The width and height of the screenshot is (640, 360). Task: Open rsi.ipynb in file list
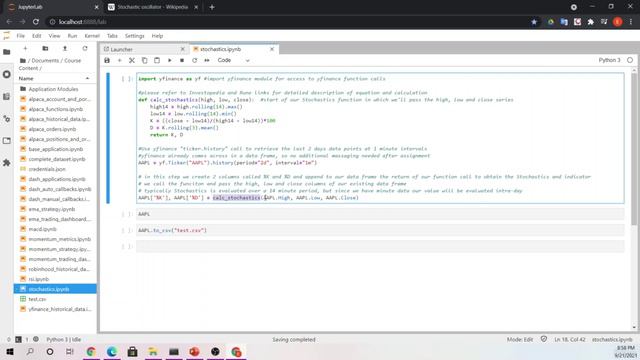[39, 279]
